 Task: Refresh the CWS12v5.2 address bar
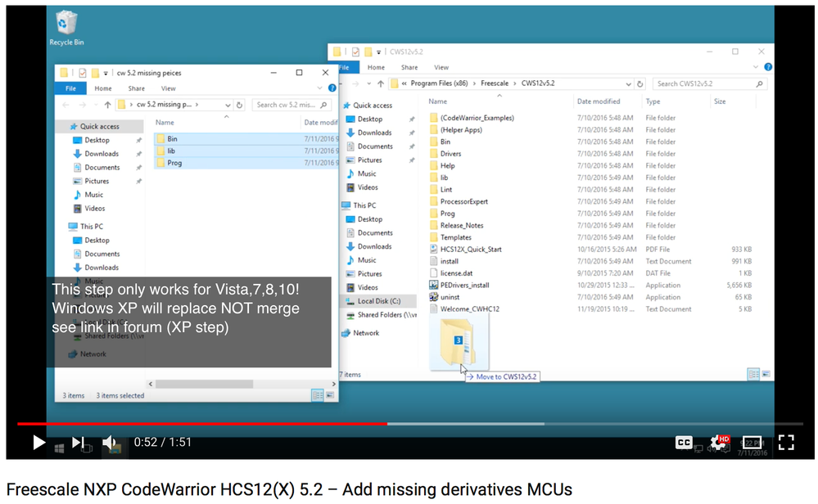pos(640,84)
